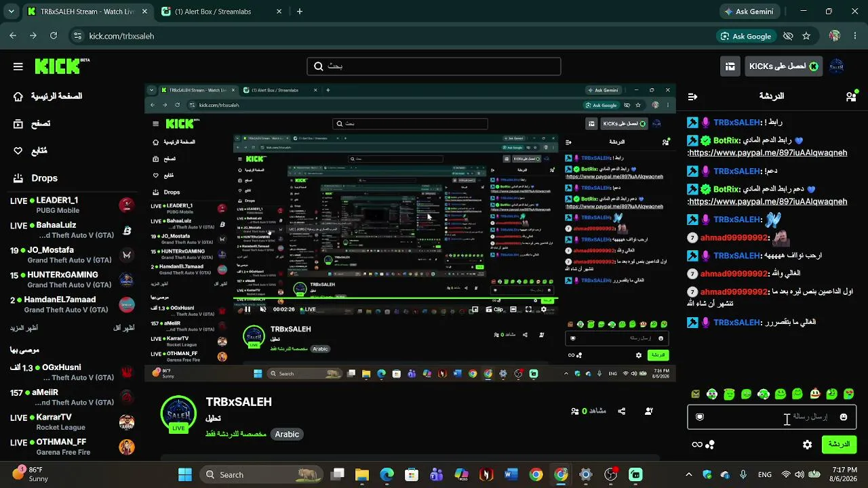Switch to Alert Box / Streamlabs tab
The image size is (868, 488).
click(x=222, y=12)
